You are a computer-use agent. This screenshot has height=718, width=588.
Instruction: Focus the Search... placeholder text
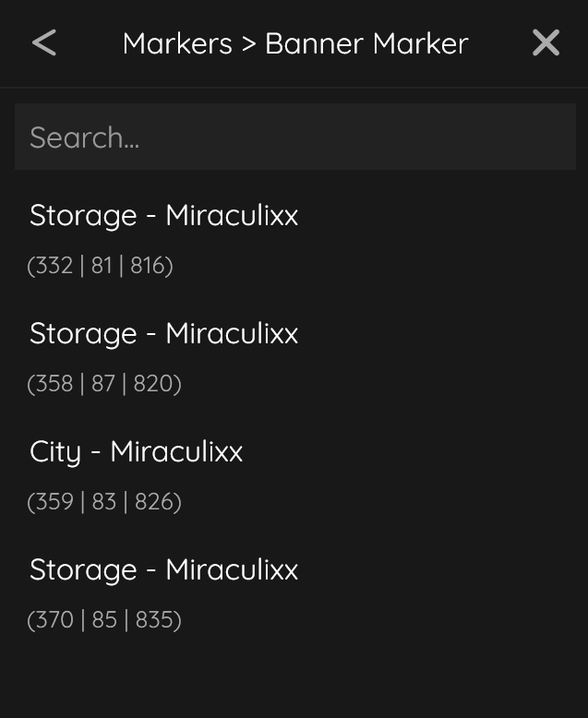tap(85, 138)
